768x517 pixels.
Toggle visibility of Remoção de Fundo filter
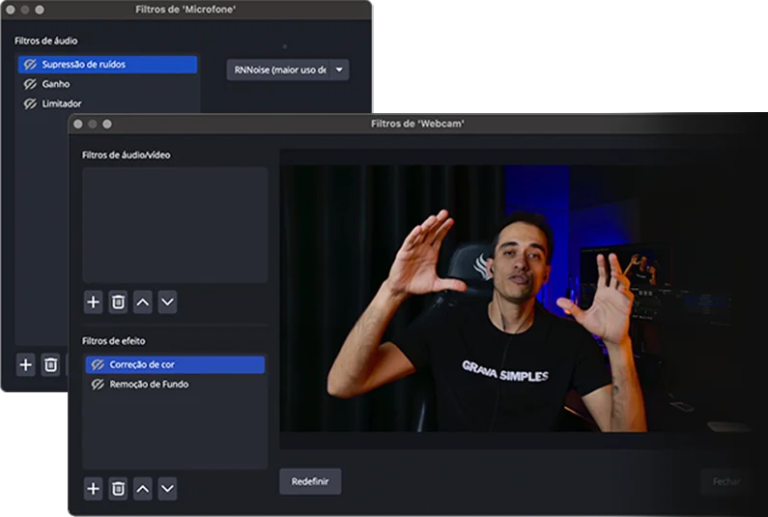point(98,384)
